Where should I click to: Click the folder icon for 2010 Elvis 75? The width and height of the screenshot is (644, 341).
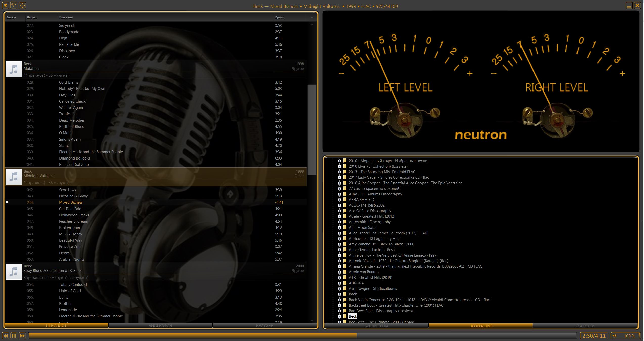tap(345, 166)
